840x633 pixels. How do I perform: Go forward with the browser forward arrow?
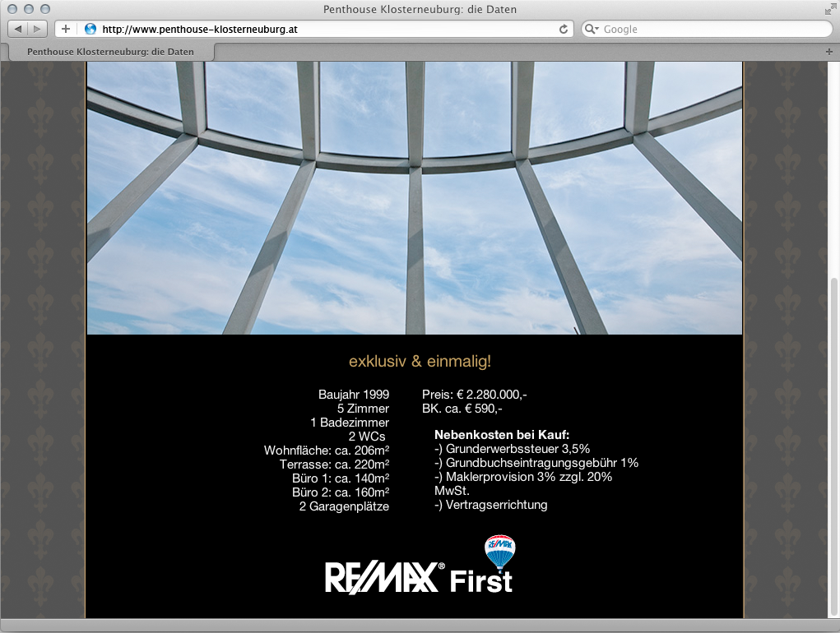click(37, 29)
